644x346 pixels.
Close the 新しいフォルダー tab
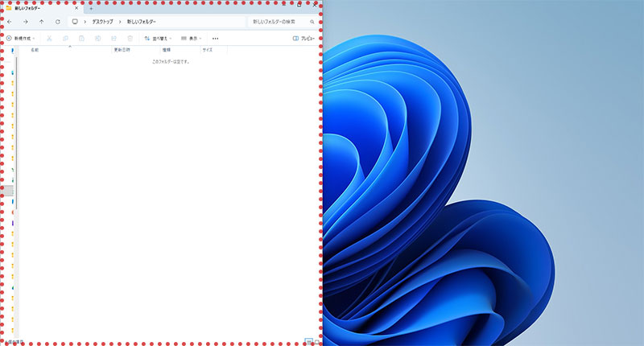point(76,8)
